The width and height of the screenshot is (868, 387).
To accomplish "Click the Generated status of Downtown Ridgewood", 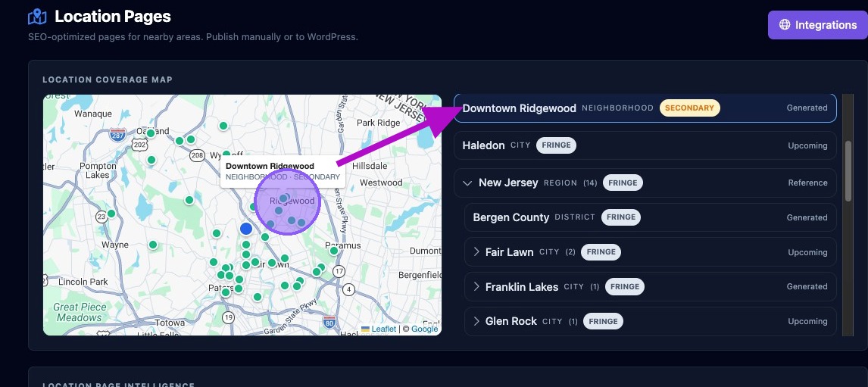I will click(807, 108).
